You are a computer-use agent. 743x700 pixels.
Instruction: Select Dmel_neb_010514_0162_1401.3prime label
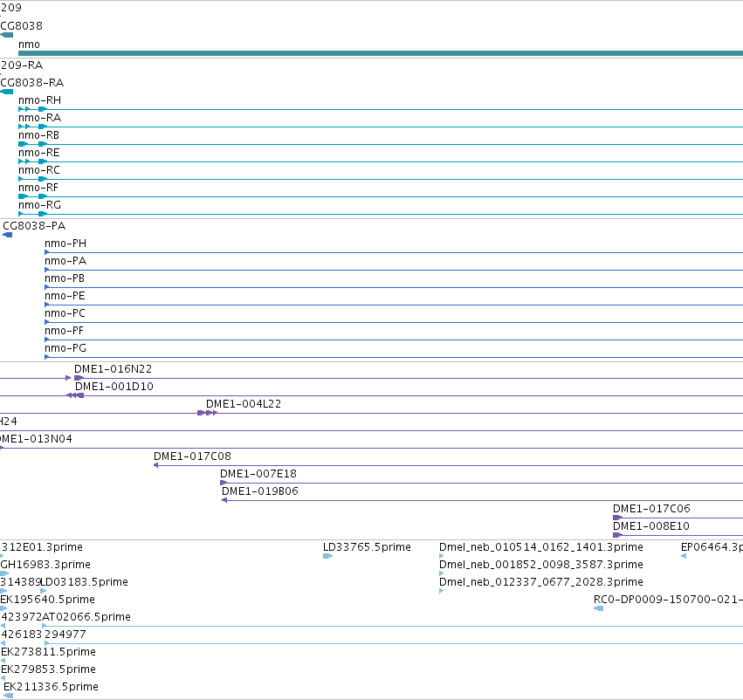point(541,547)
